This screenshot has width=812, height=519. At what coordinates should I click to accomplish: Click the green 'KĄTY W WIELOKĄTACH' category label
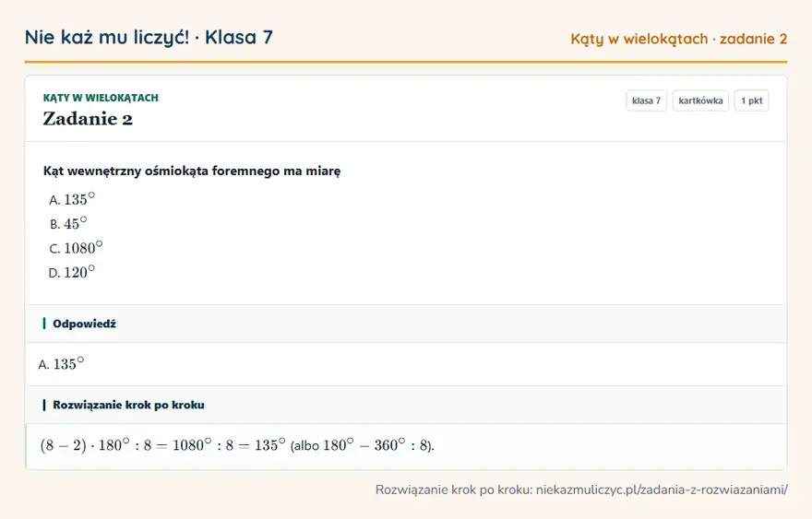[x=101, y=98]
